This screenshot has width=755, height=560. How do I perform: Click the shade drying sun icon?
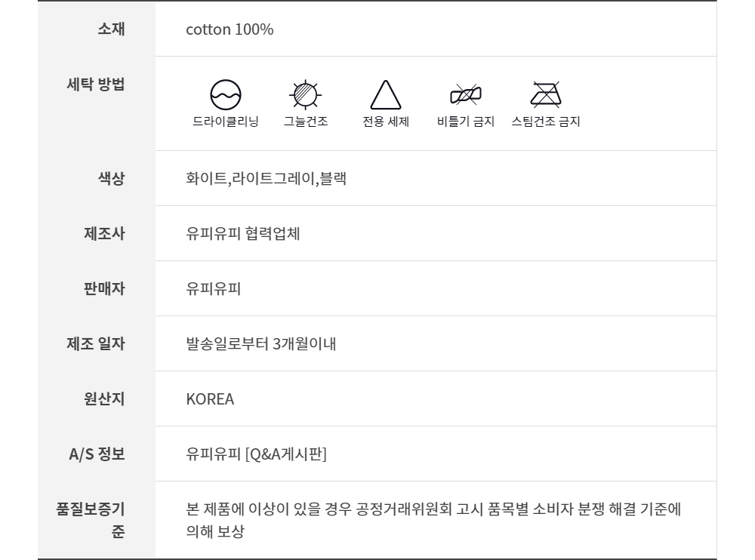(x=306, y=95)
